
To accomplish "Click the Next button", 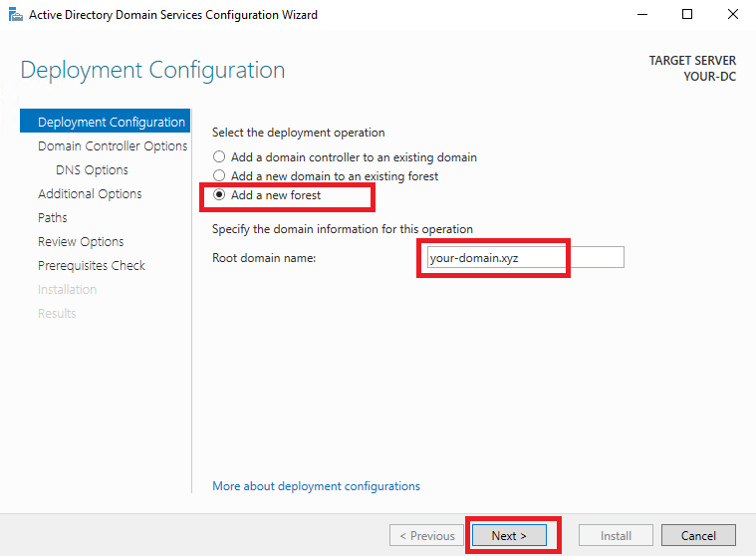I will 509,535.
